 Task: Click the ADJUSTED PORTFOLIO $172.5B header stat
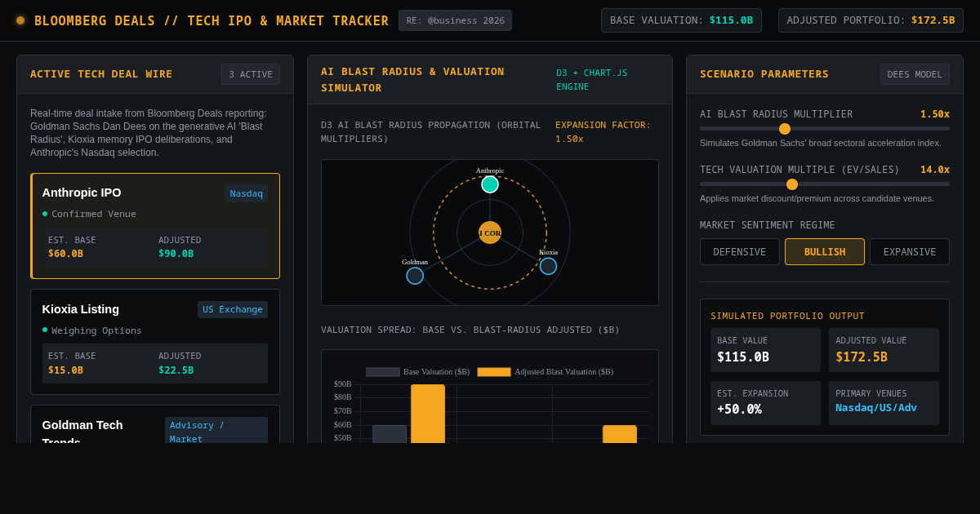[871, 20]
